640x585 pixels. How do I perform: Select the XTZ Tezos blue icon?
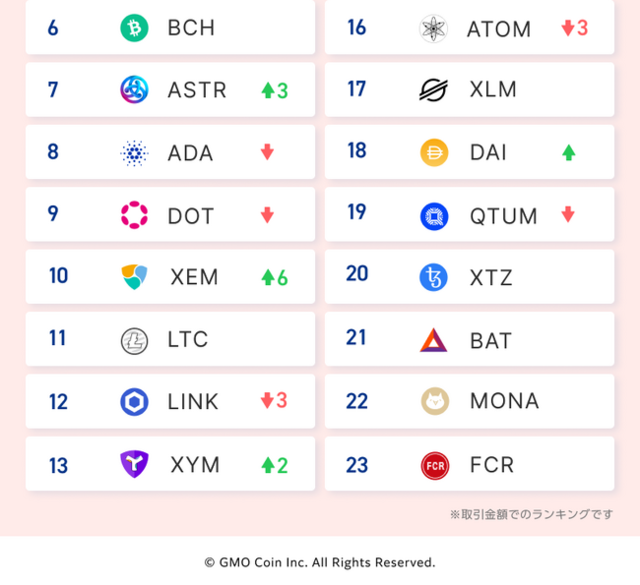click(433, 278)
